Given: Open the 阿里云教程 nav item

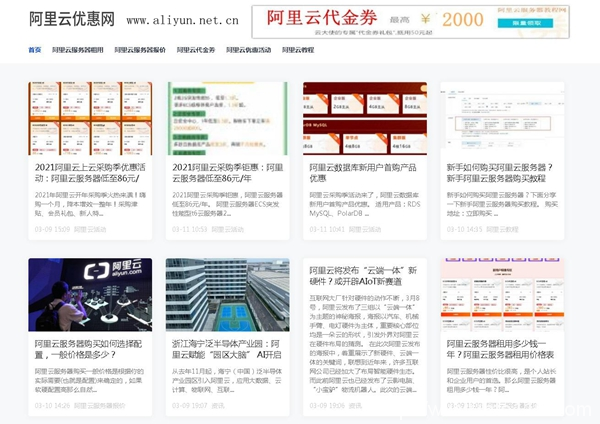Looking at the screenshot, I should pyautogui.click(x=298, y=49).
